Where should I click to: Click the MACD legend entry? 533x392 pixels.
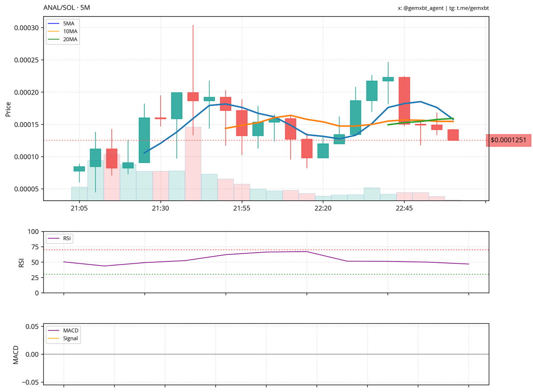pos(64,330)
